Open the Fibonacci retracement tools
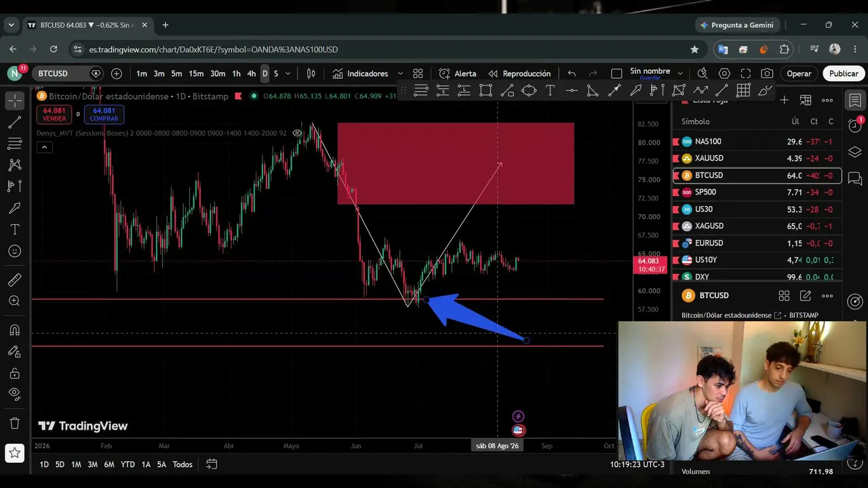Viewport: 868px width, 488px height. pyautogui.click(x=14, y=144)
